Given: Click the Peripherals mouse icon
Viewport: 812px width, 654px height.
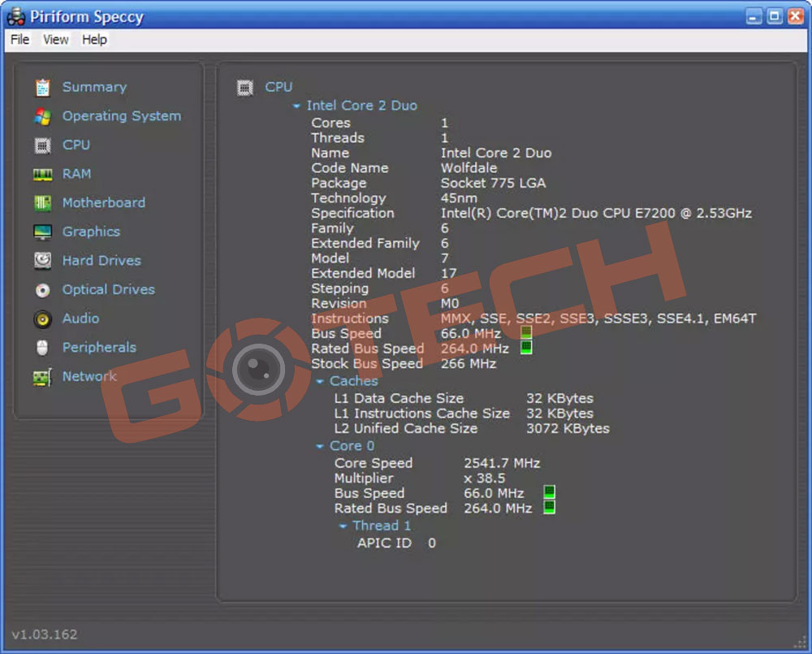Looking at the screenshot, I should coord(43,348).
